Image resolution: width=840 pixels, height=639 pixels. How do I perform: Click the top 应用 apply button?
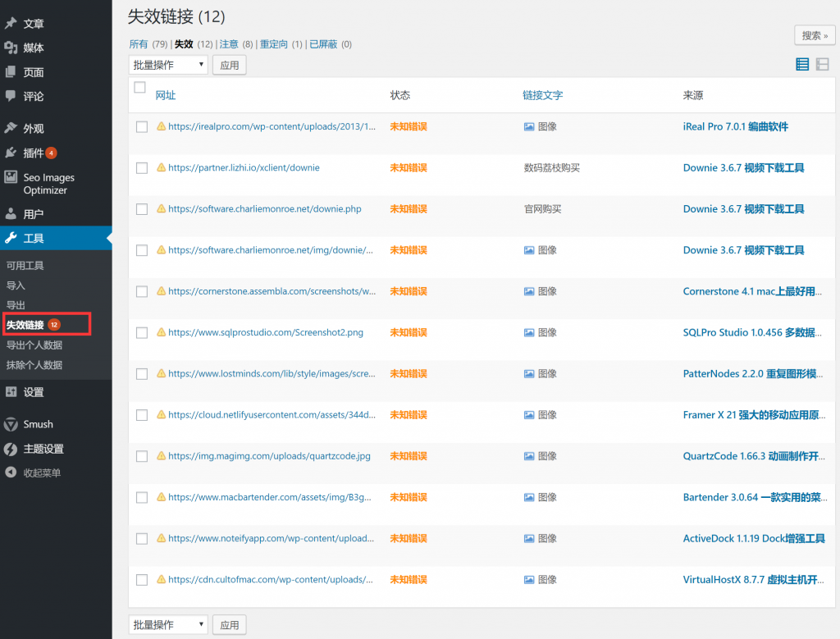230,65
